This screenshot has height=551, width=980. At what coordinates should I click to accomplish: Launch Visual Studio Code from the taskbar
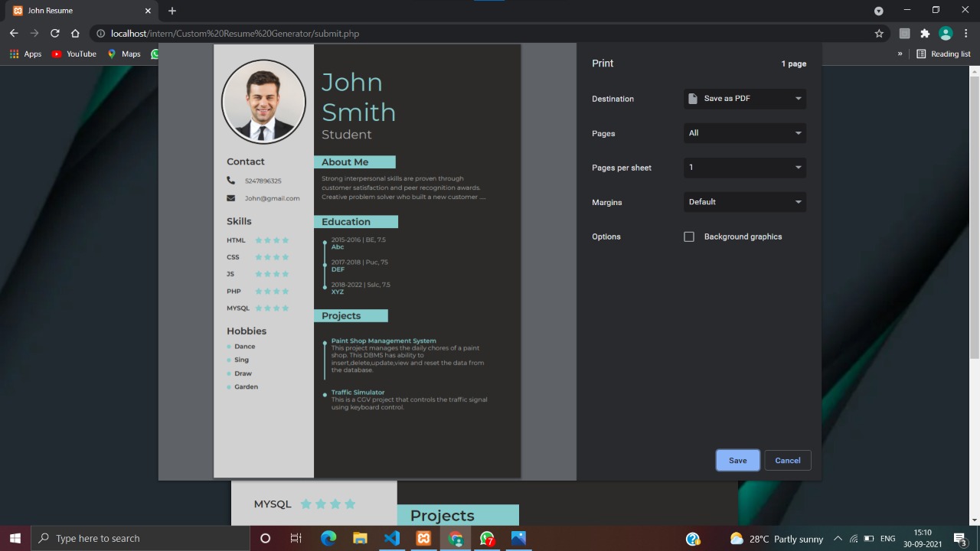[391, 539]
